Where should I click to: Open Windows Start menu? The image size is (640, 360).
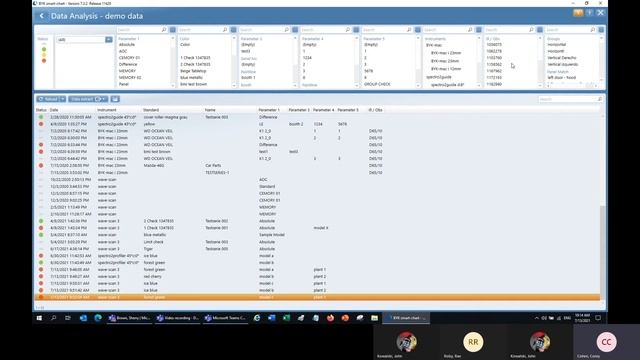(x=39, y=318)
